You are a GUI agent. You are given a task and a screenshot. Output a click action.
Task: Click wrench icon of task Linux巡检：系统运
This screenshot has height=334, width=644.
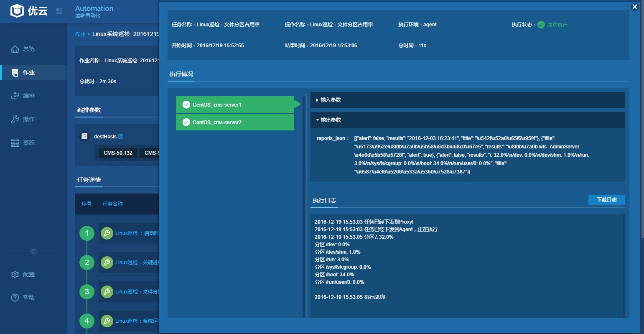click(107, 321)
